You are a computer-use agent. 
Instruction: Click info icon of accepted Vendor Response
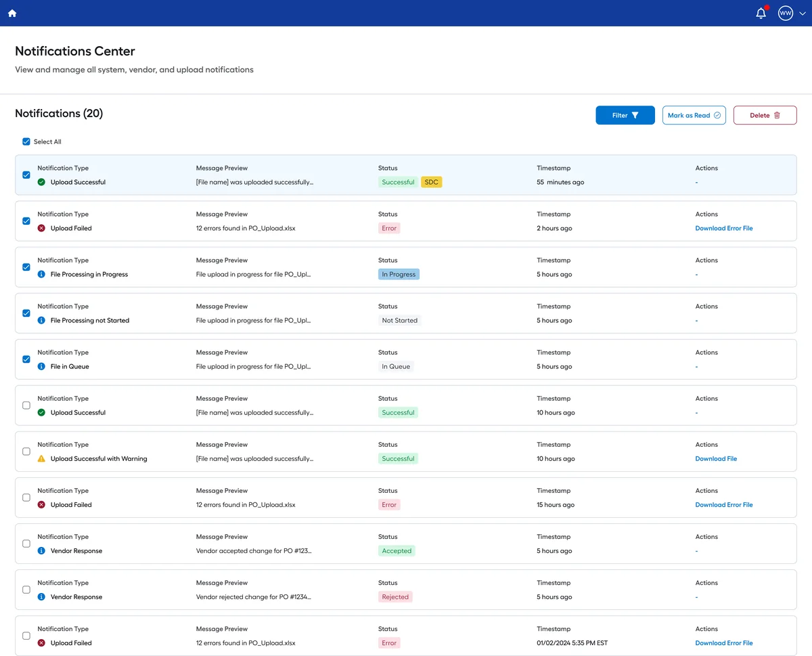[x=41, y=550]
